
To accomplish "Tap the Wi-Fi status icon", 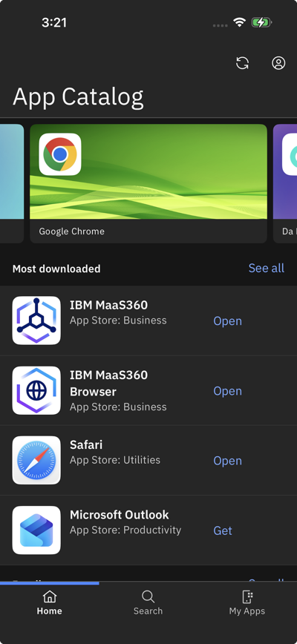I will [x=239, y=22].
